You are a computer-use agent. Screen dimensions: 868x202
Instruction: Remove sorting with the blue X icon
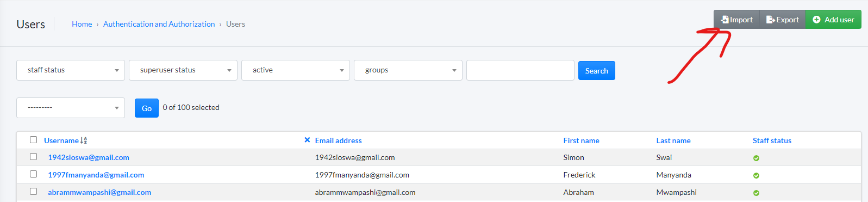(x=307, y=140)
